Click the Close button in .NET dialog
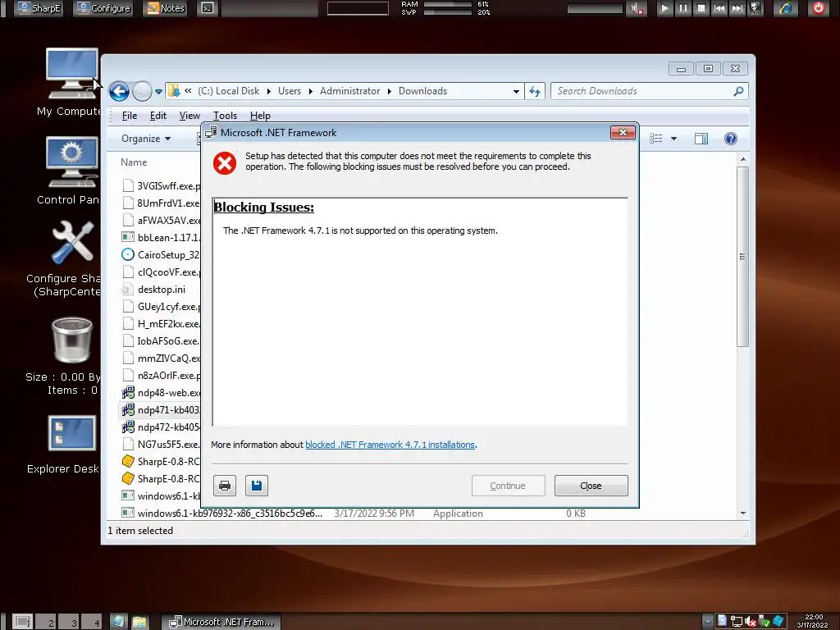Image resolution: width=840 pixels, height=630 pixels. coord(591,486)
